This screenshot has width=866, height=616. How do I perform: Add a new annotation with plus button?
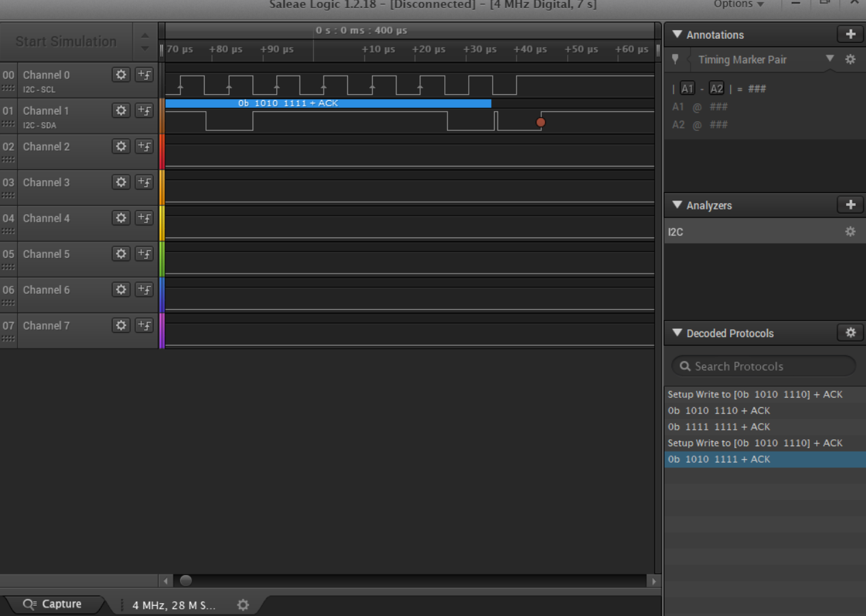point(850,34)
